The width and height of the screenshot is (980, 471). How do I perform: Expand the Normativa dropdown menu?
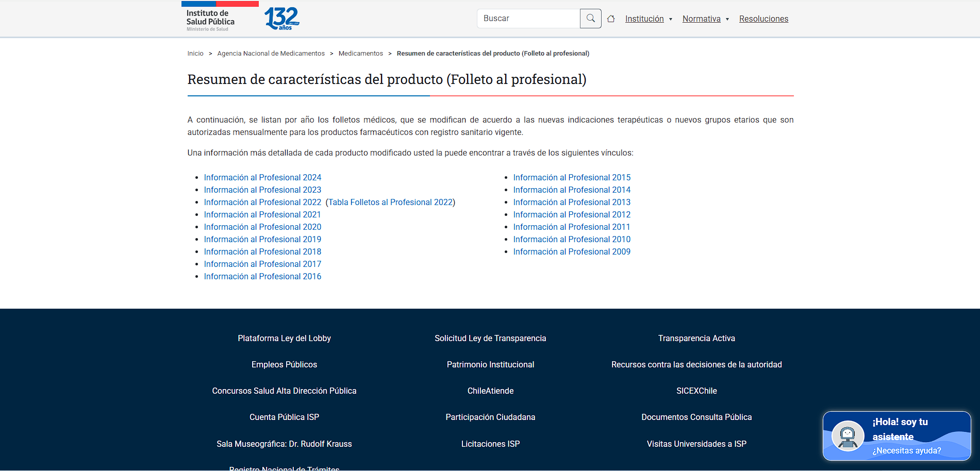click(x=705, y=19)
